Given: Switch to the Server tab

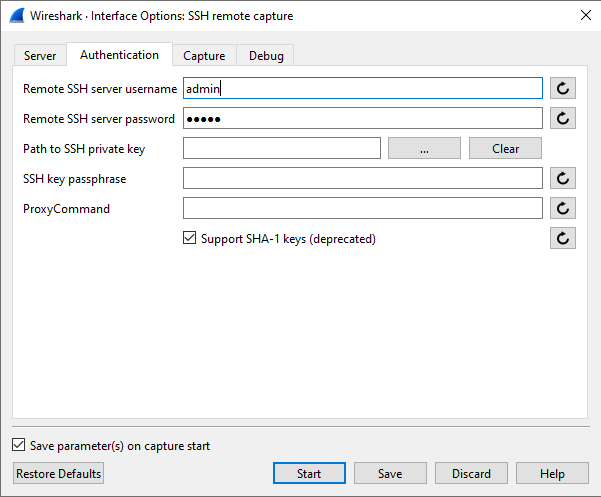Looking at the screenshot, I should click(40, 56).
